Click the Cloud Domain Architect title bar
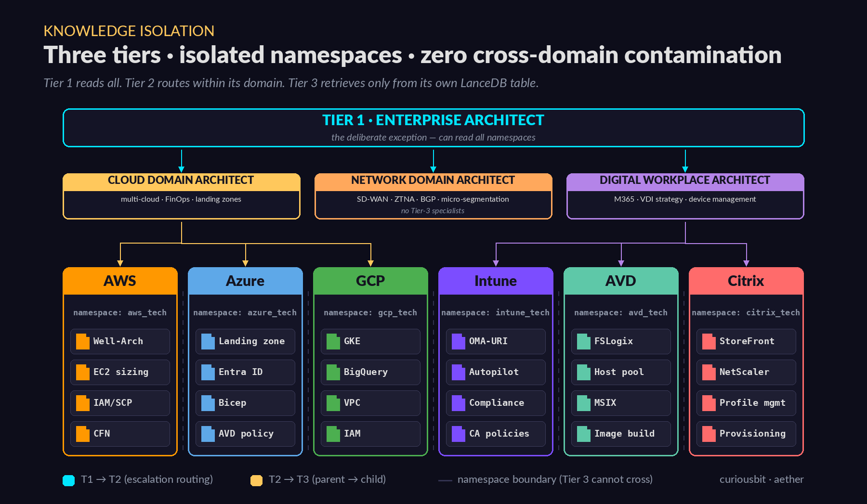Viewport: 867px width, 504px height. (x=181, y=181)
